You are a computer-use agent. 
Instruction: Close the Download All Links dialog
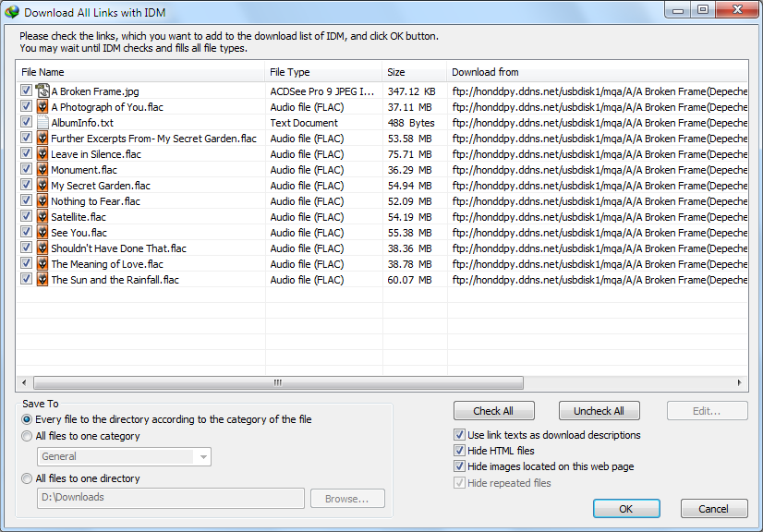click(x=738, y=9)
